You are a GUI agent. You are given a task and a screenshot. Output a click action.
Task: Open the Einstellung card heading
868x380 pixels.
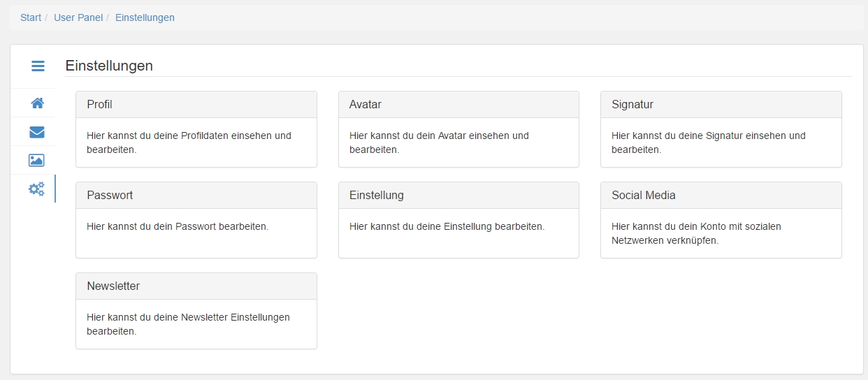pyautogui.click(x=377, y=196)
